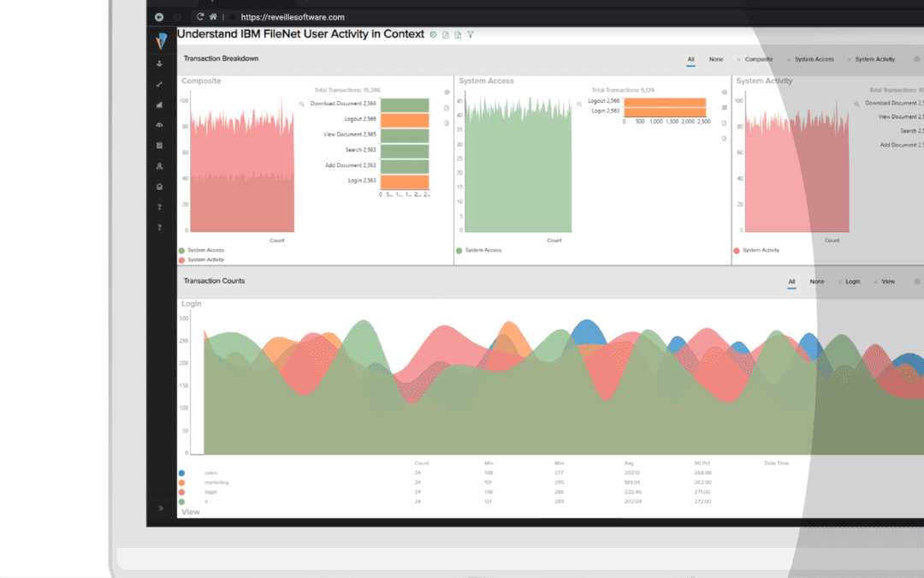
Task: Open dashboard settings gear beside the page title
Action: coord(433,35)
